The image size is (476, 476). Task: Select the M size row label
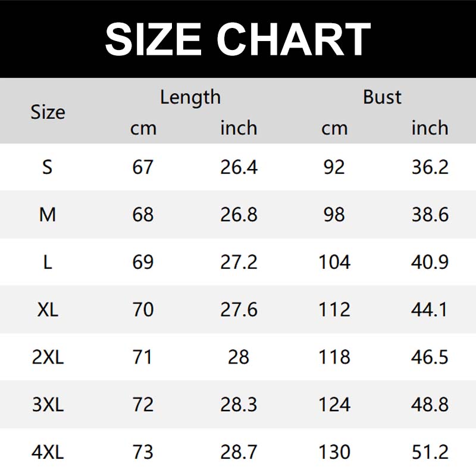48,215
